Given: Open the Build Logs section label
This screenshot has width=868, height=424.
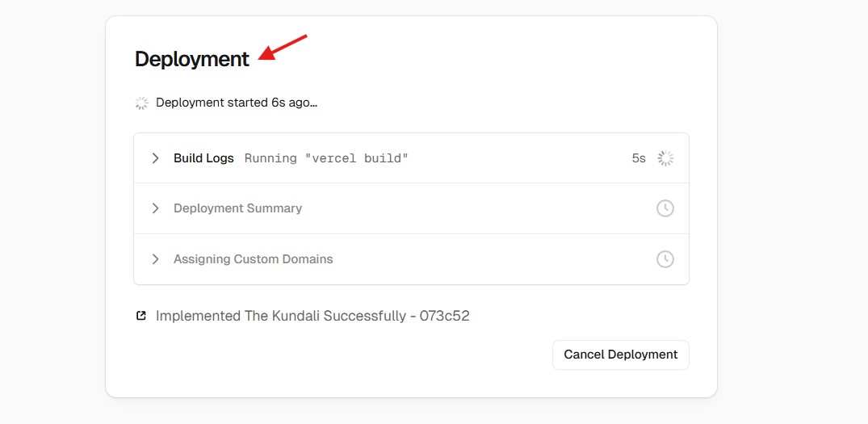Looking at the screenshot, I should click(x=203, y=158).
